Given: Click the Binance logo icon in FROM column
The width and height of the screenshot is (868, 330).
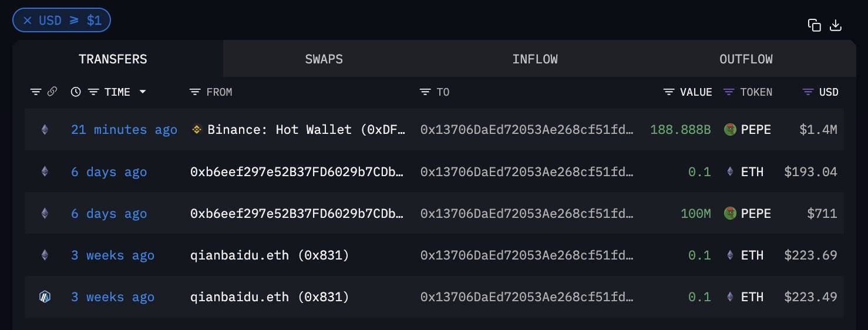Looking at the screenshot, I should click(197, 130).
